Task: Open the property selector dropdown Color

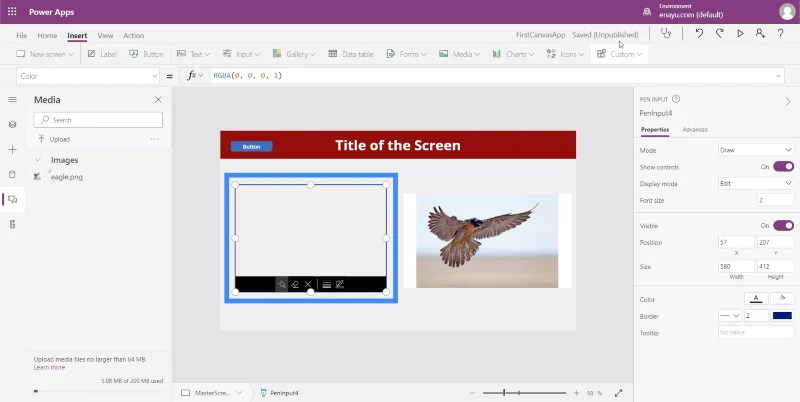Action: 88,76
